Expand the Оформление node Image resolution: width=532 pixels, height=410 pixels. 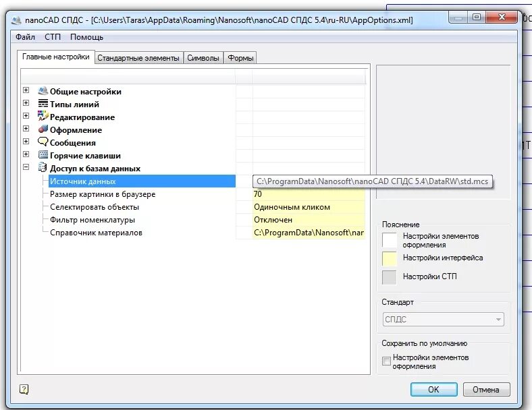click(26, 129)
